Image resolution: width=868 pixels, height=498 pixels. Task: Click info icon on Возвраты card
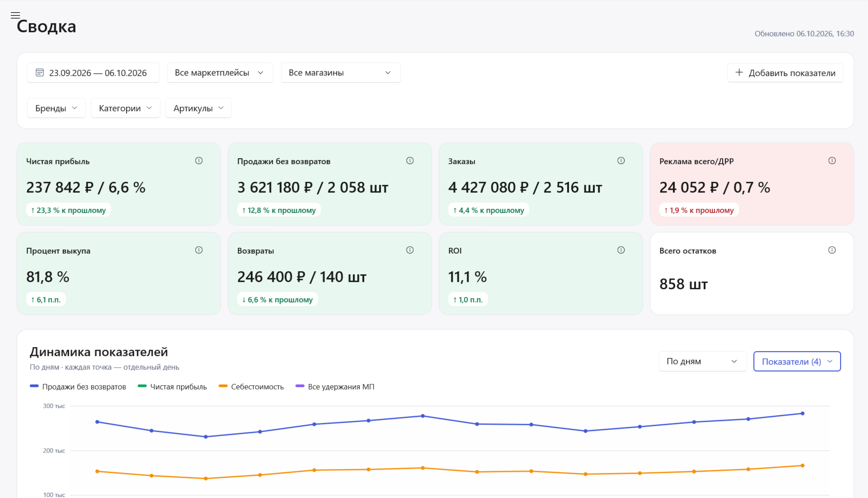pos(410,250)
